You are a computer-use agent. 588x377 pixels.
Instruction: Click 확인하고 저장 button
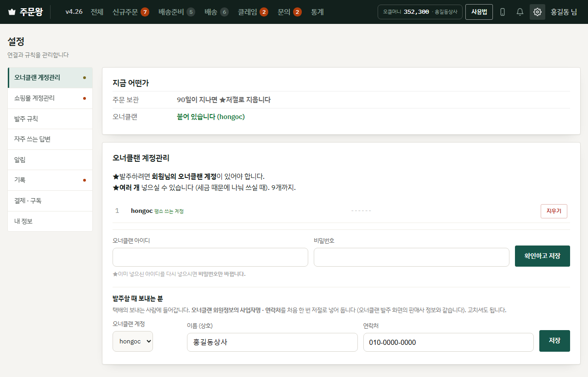(543, 256)
